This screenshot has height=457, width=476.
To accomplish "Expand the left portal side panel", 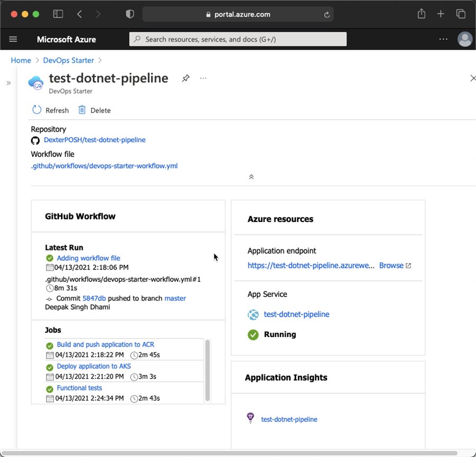I will point(8,83).
